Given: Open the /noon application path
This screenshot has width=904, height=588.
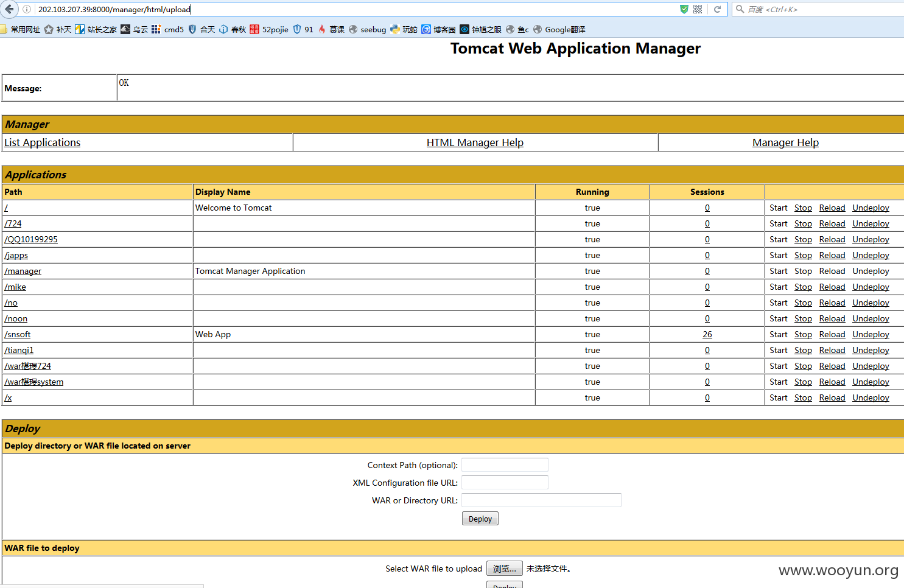Looking at the screenshot, I should point(16,318).
